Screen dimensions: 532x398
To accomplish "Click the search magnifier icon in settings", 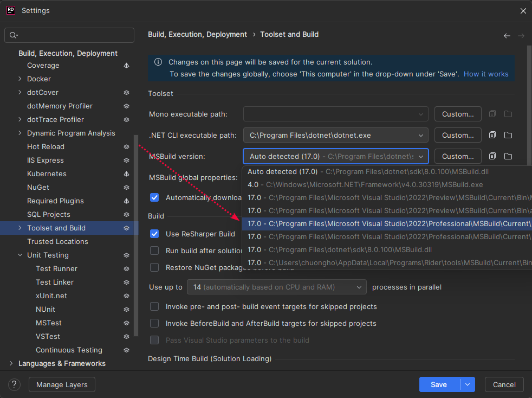I will [14, 35].
